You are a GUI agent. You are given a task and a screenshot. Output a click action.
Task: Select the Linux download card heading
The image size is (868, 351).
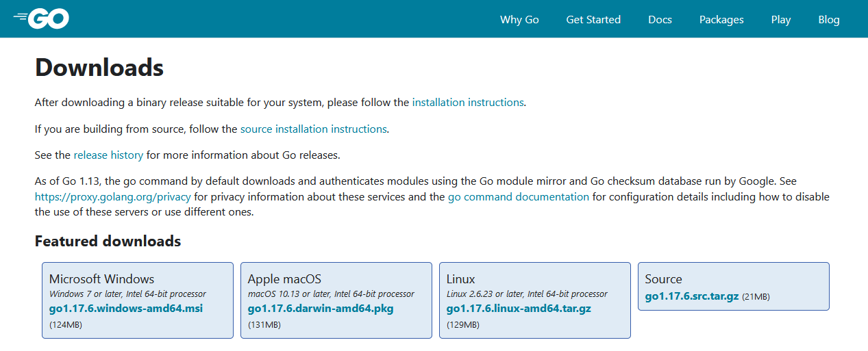click(x=460, y=279)
